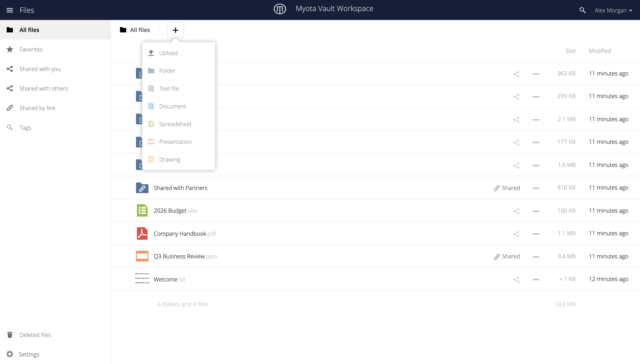Sort by Modified column header

(600, 51)
